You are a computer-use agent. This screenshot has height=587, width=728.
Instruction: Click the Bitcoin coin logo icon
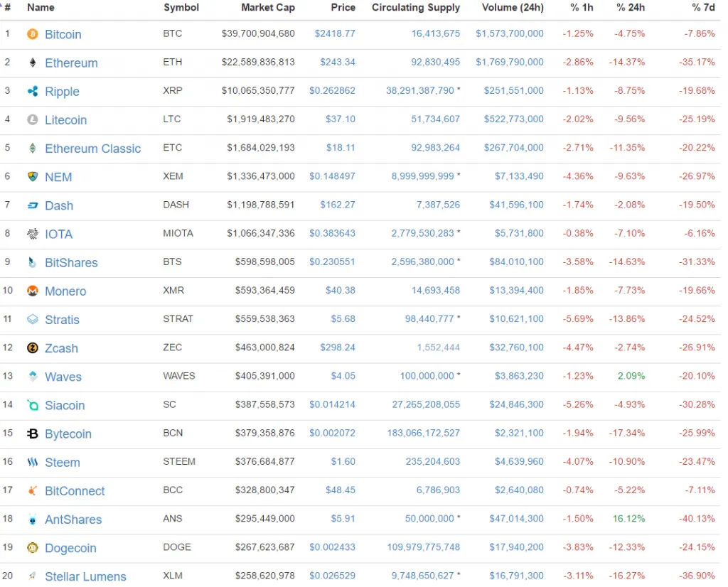[33, 34]
